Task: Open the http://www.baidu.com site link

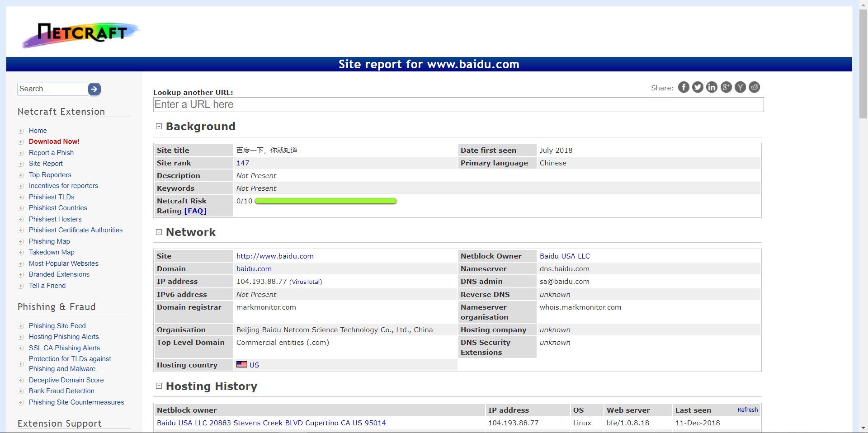Action: (x=275, y=256)
